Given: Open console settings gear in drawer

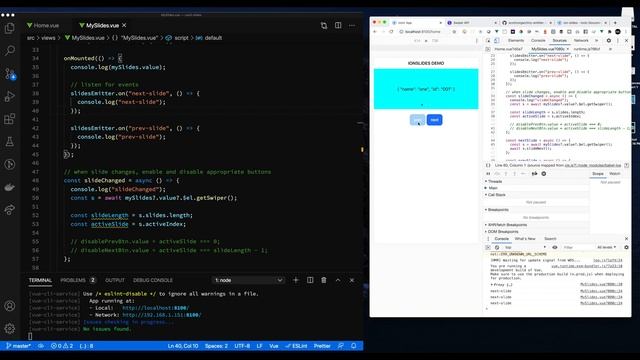Looking at the screenshot, I should 627,247.
